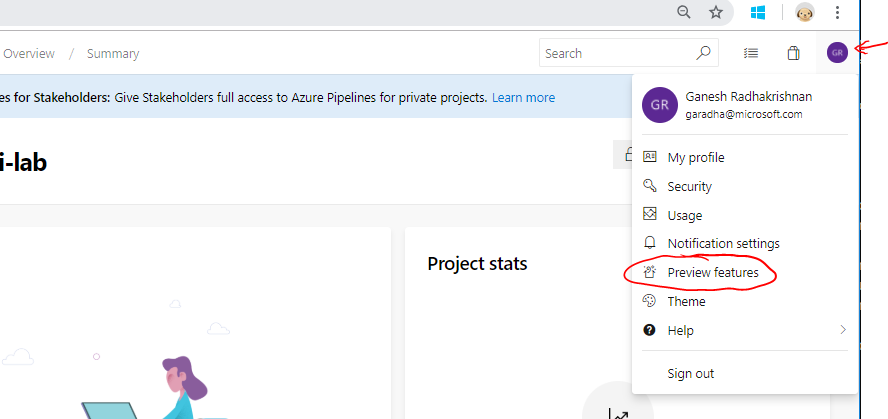Go to the Overview breadcrumb

coord(29,54)
